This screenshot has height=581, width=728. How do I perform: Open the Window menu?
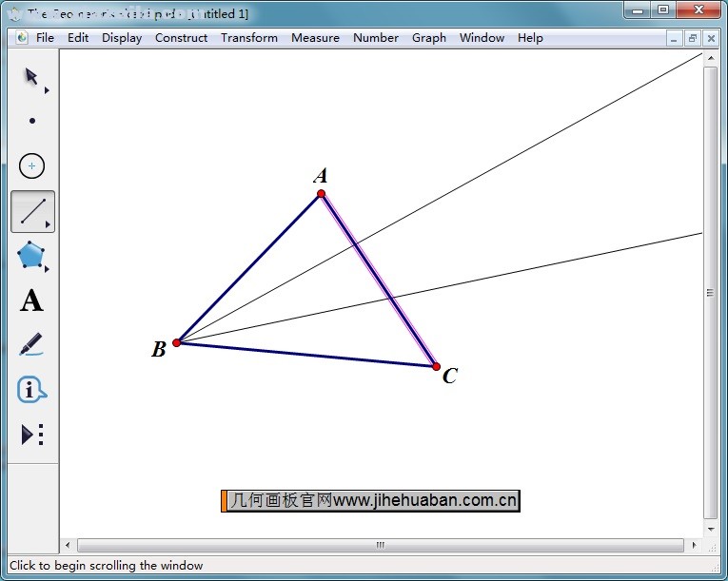[x=482, y=38]
